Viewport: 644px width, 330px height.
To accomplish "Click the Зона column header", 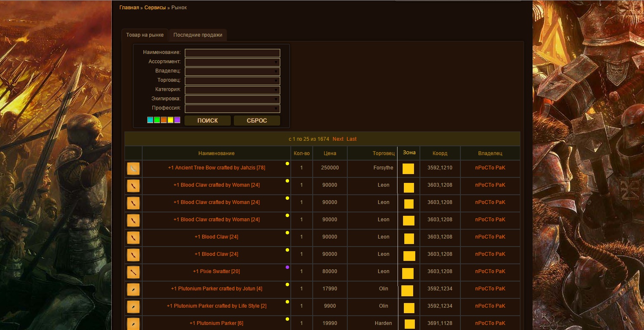I will pos(409,153).
